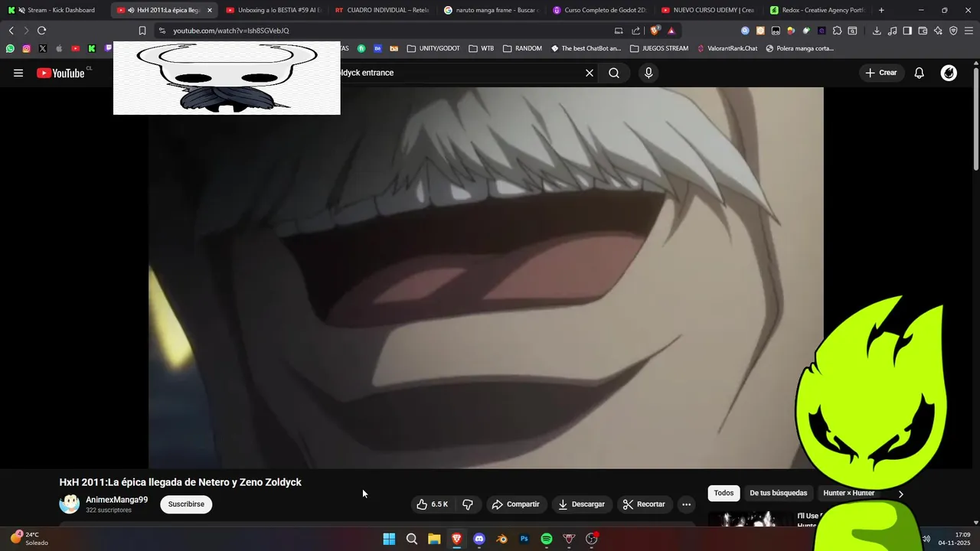Open a new browser tab
The width and height of the screenshot is (980, 551).
881,10
